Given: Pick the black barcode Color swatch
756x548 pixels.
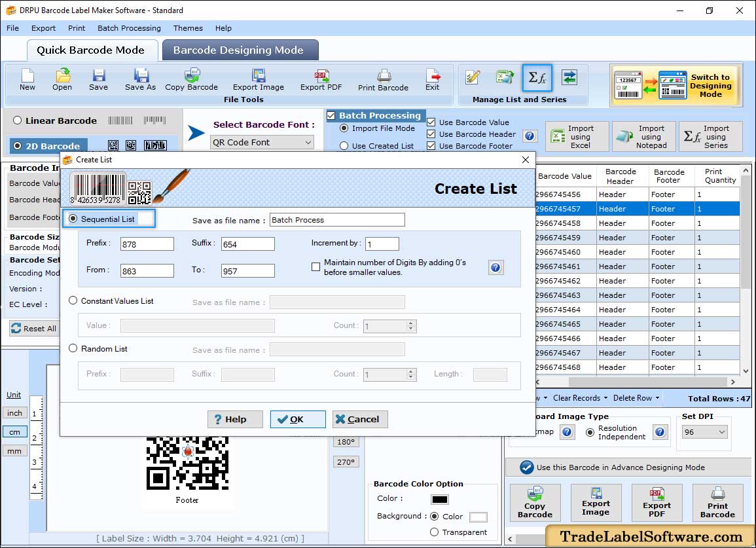Looking at the screenshot, I should (440, 500).
